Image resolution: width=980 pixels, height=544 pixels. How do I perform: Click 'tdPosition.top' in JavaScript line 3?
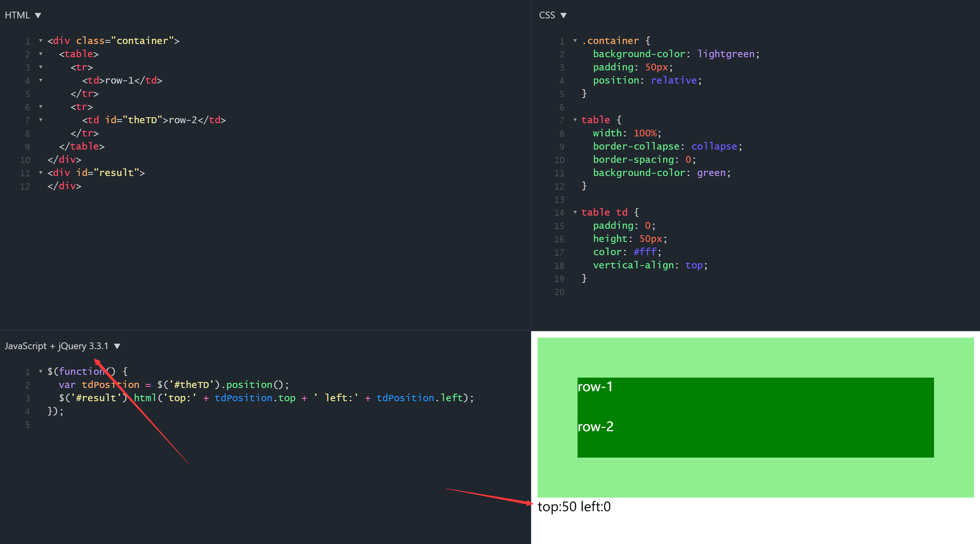click(x=255, y=398)
